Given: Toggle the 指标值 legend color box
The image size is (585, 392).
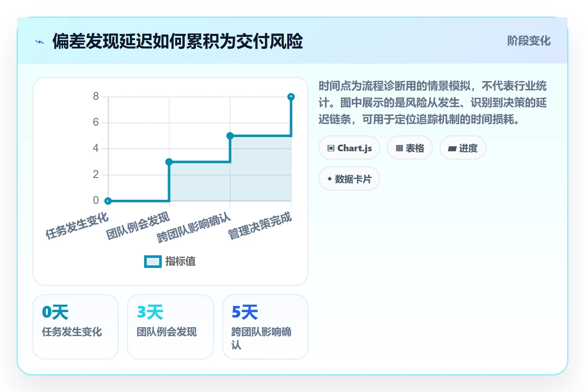Looking at the screenshot, I should coord(153,262).
